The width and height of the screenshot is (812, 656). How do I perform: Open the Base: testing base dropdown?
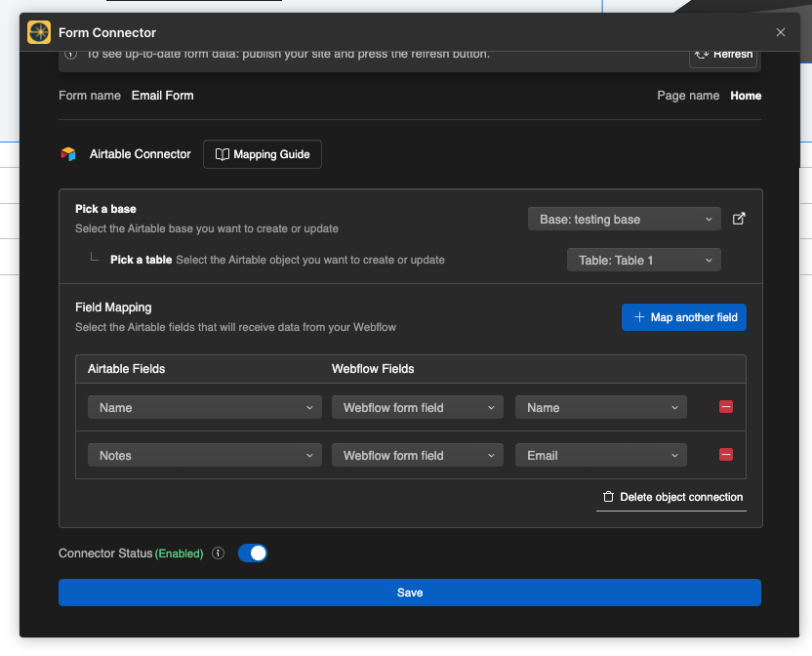tap(624, 220)
